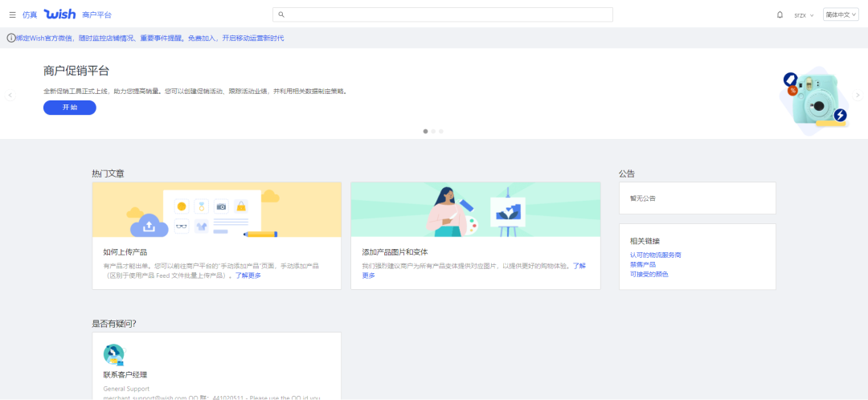Viewport: 868px width, 400px height.
Task: Open the hamburger navigation menu
Action: pyautogui.click(x=12, y=14)
